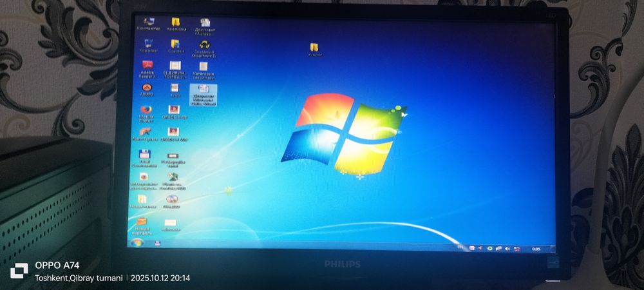Open the Computer desktop icon

pyautogui.click(x=148, y=24)
